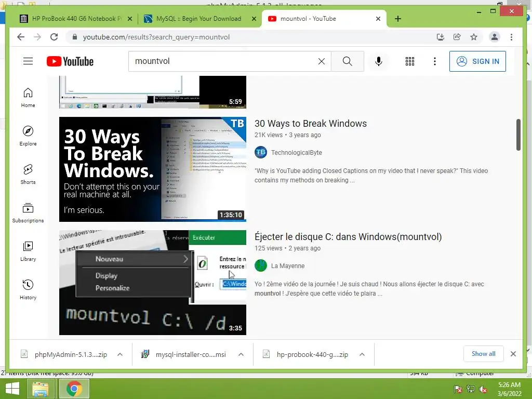
Task: Click the SIGN IN button
Action: pyautogui.click(x=477, y=61)
